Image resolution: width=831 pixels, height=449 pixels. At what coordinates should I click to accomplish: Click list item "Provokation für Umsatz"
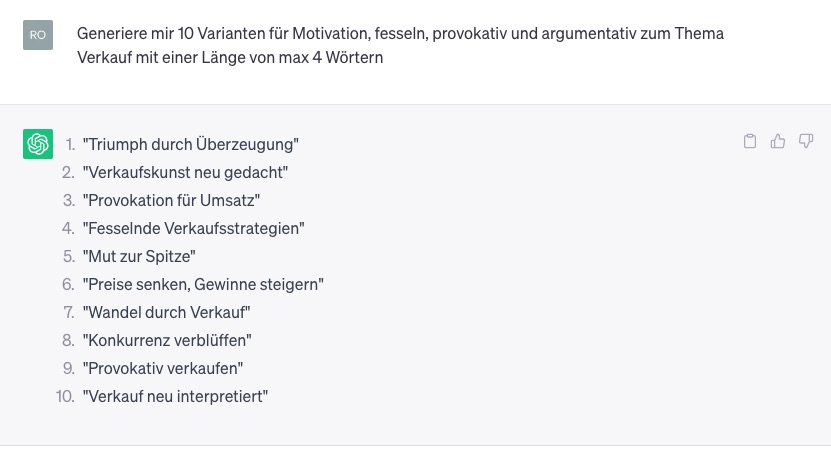171,200
